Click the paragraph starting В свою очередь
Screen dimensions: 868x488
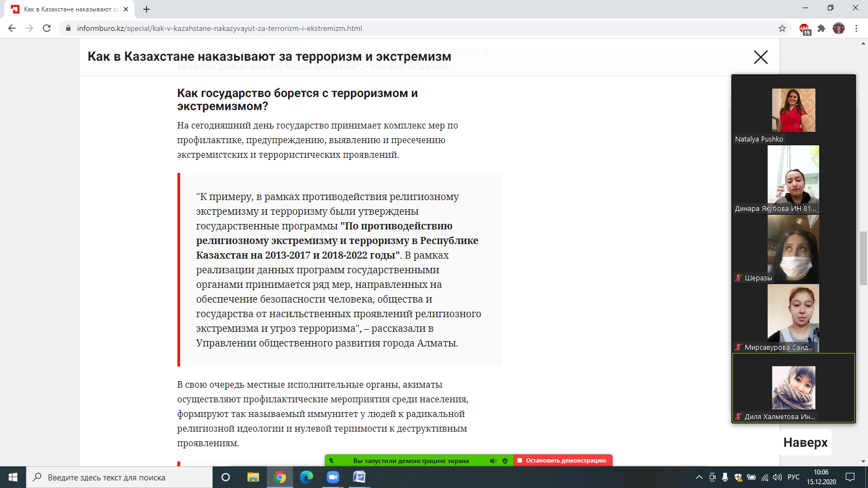point(323,414)
